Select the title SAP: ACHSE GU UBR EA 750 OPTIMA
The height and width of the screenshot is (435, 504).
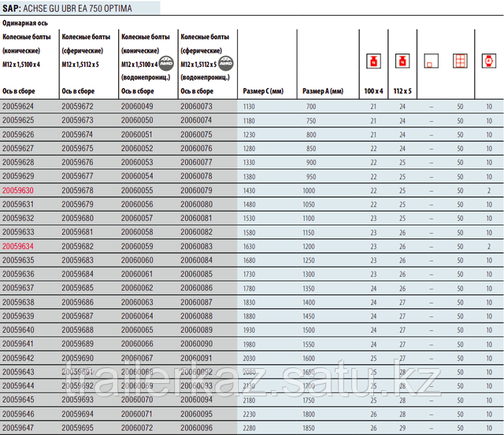point(67,8)
